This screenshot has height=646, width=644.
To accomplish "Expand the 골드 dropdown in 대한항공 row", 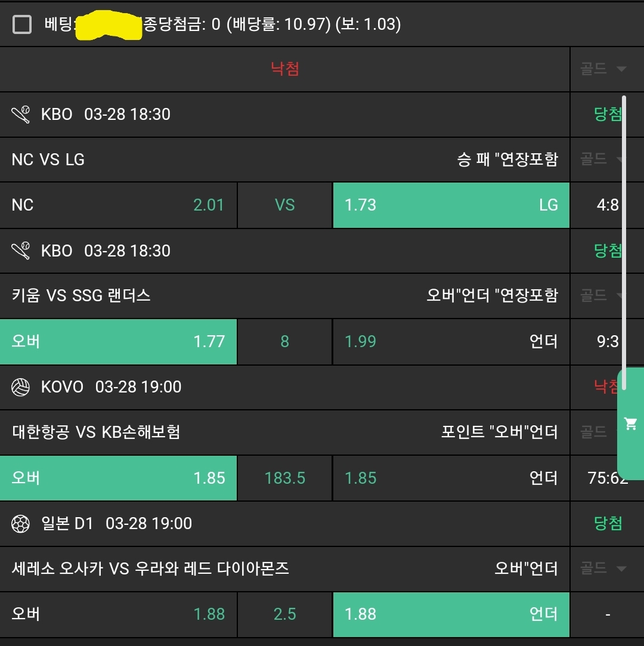I will pyautogui.click(x=603, y=432).
